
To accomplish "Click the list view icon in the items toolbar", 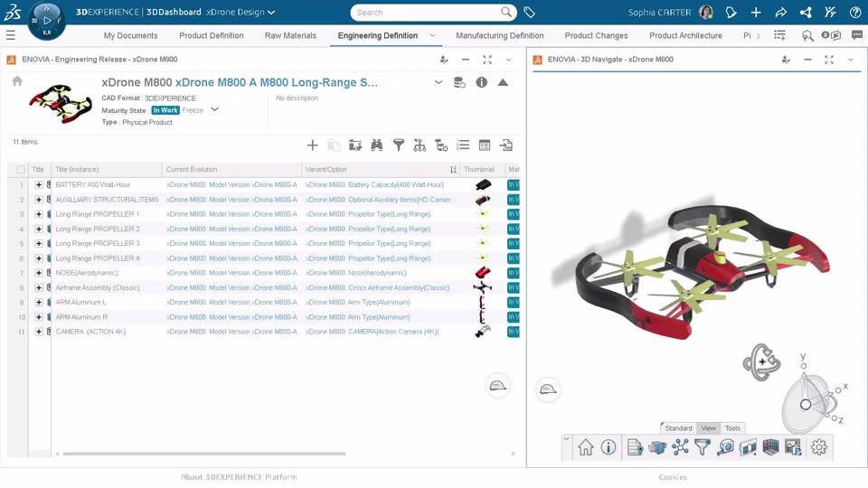I will pos(463,145).
